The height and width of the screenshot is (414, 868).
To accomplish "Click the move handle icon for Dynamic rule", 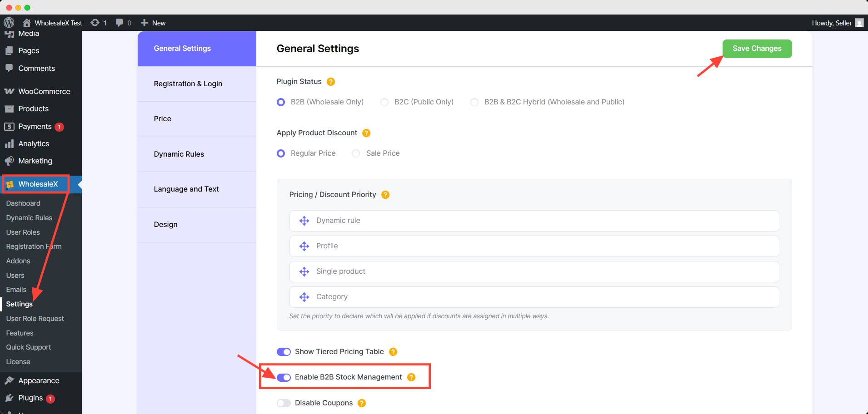I will tap(304, 221).
